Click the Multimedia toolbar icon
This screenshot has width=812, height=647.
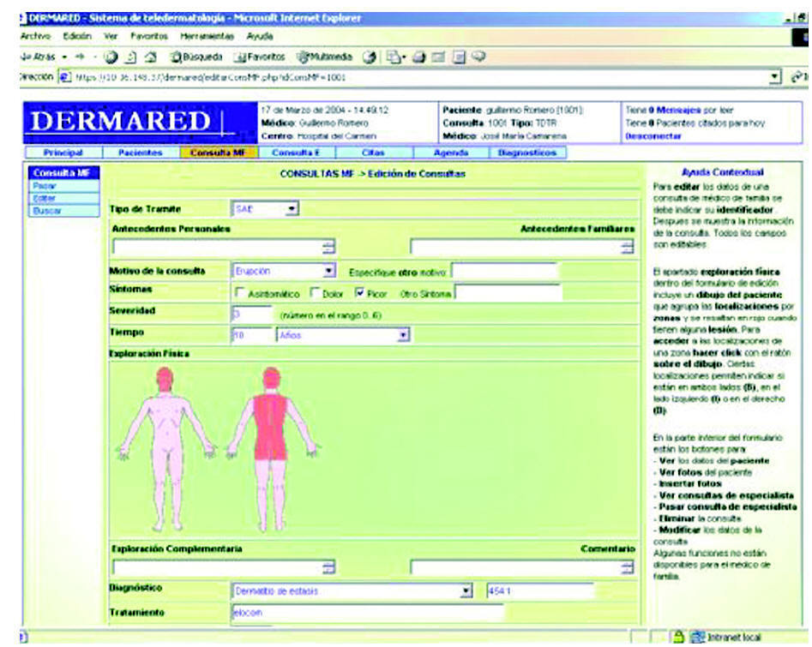pyautogui.click(x=325, y=57)
